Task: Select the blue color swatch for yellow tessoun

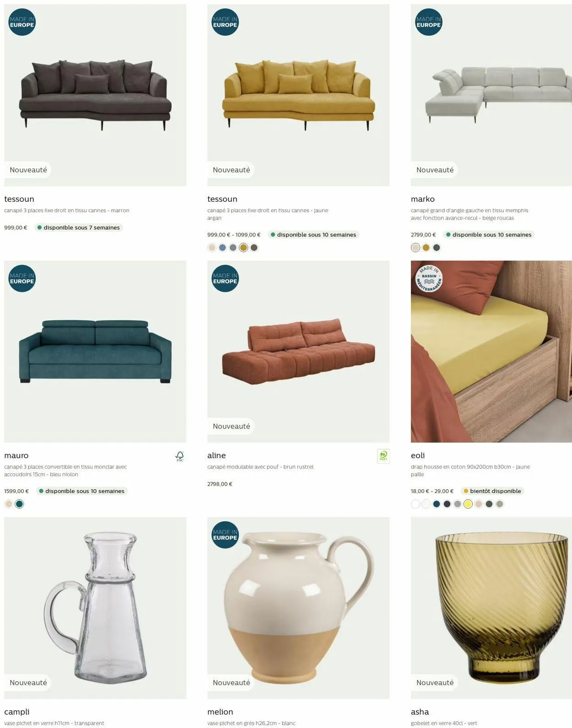Action: click(222, 247)
